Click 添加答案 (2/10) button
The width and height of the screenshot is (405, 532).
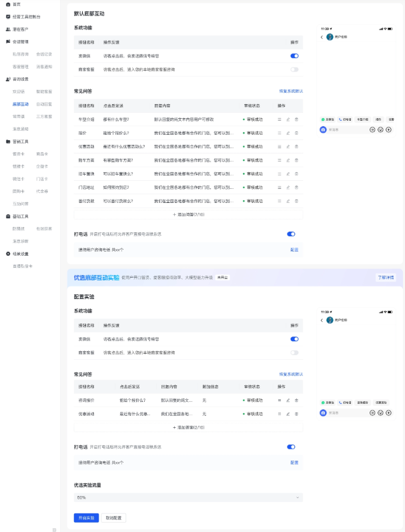pos(188,427)
